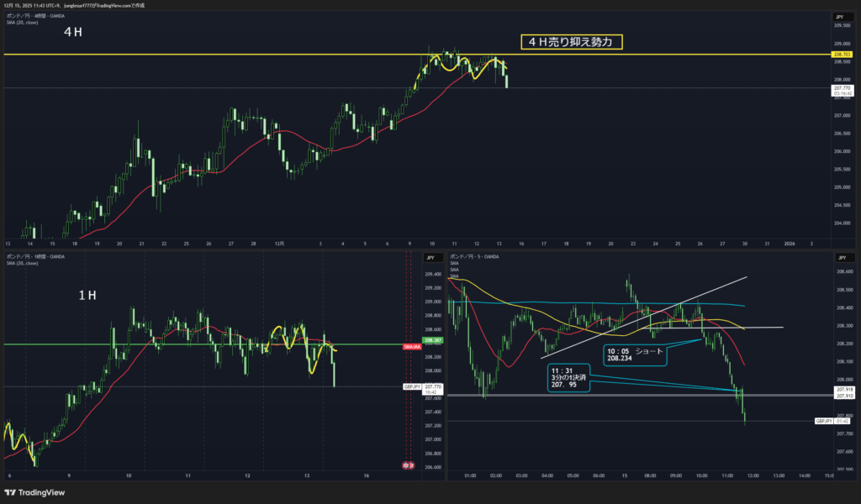Click the GBPJPY price tag on 1H chart
This screenshot has width=861, height=504.
tap(411, 386)
